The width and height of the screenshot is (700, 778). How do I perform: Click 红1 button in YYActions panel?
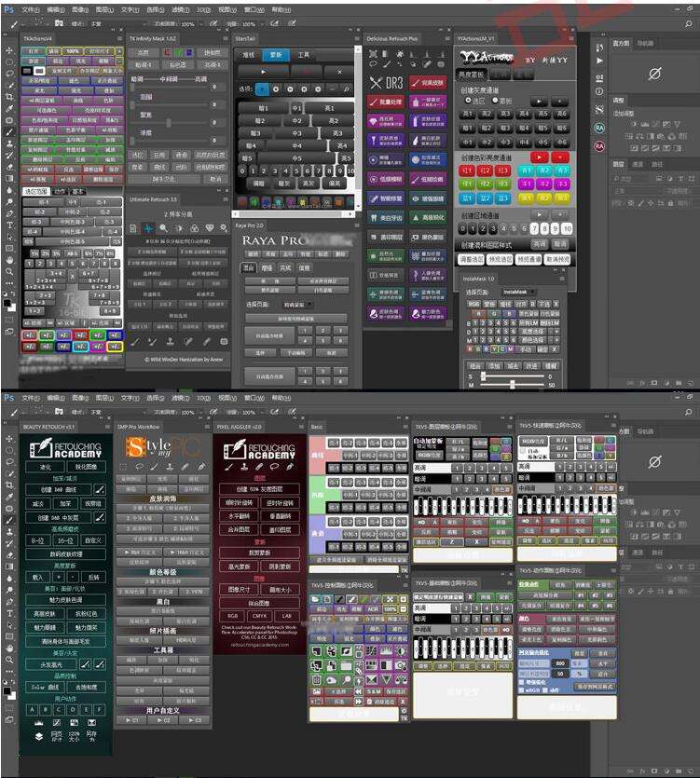467,171
